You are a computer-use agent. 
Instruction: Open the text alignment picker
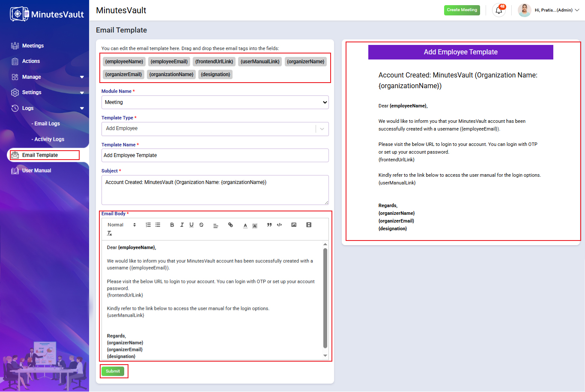point(215,226)
